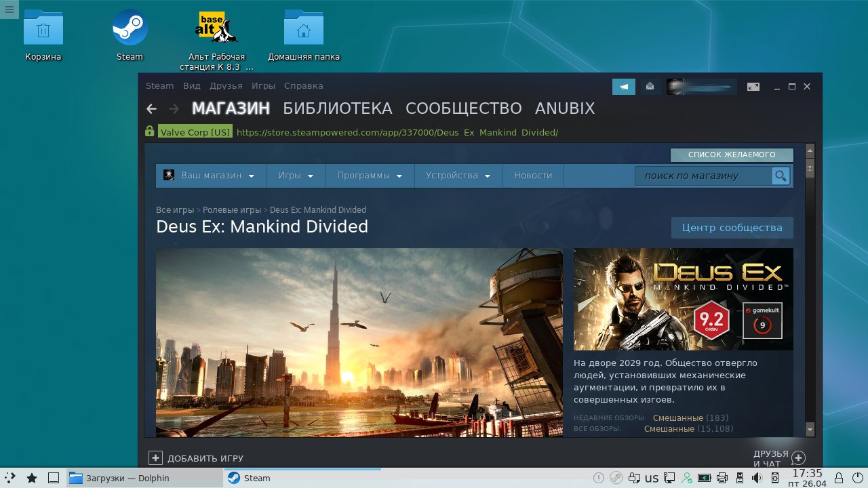Click the green padlock security icon
Image resolution: width=868 pixels, height=488 pixels.
click(x=150, y=131)
